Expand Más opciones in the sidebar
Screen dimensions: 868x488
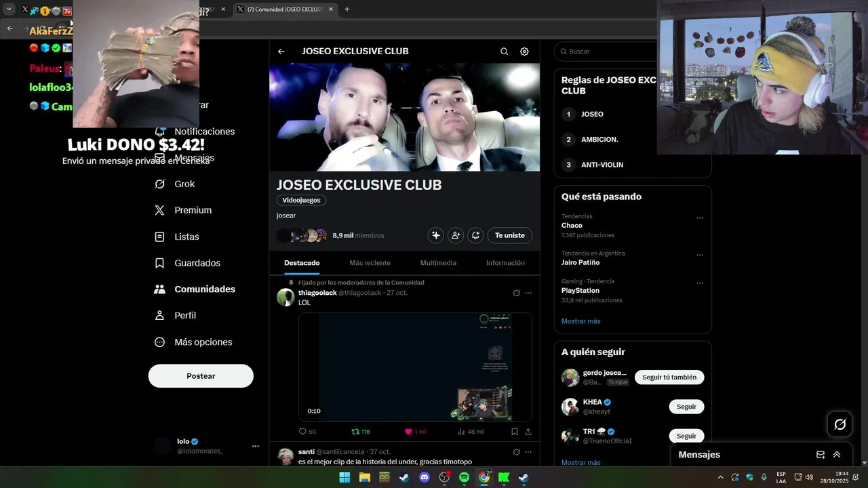(194, 342)
